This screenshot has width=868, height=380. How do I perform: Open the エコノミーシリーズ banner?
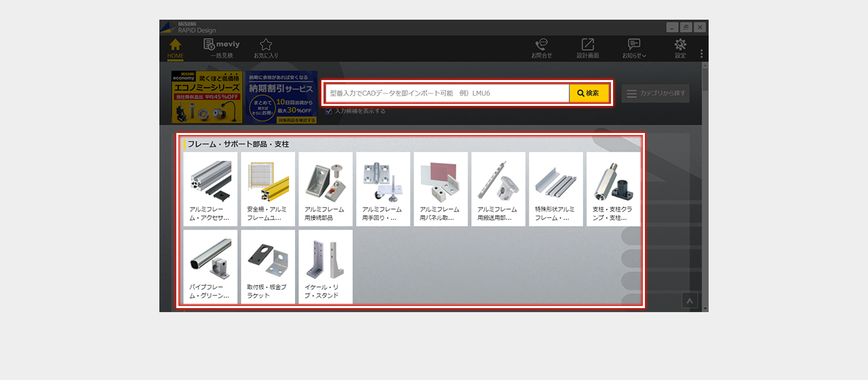click(x=206, y=96)
